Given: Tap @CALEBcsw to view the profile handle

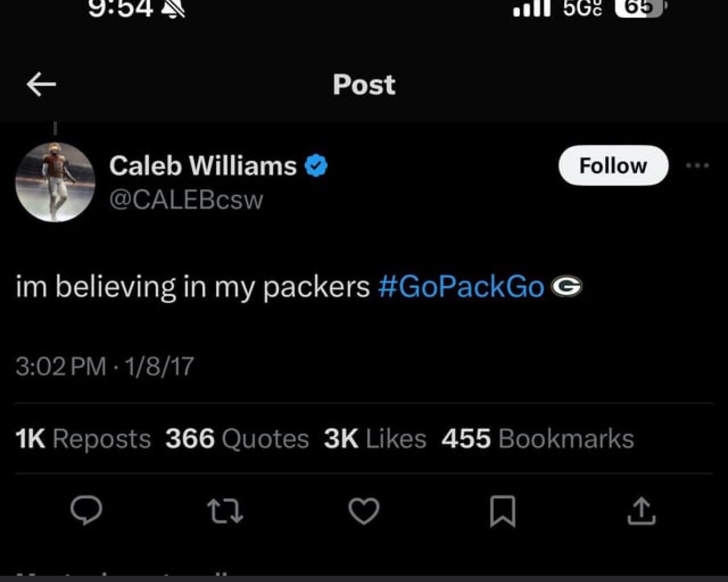Looking at the screenshot, I should [185, 199].
